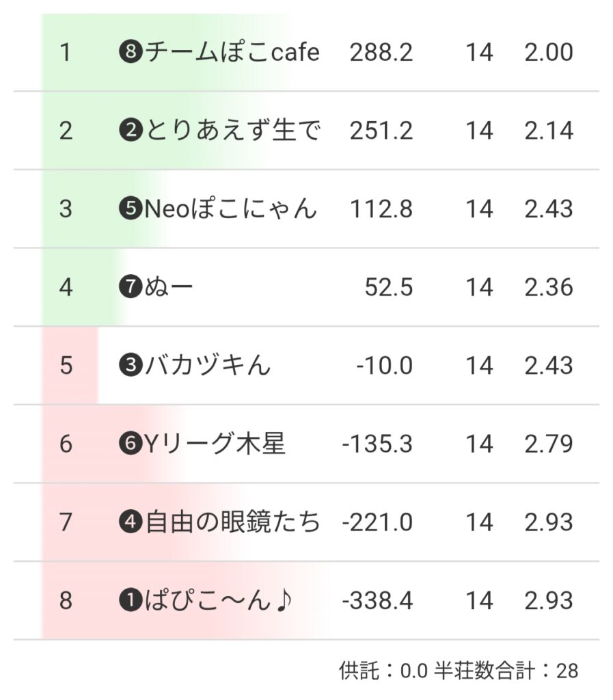Click the ❻ badge beside Yリーグ木星

[130, 444]
